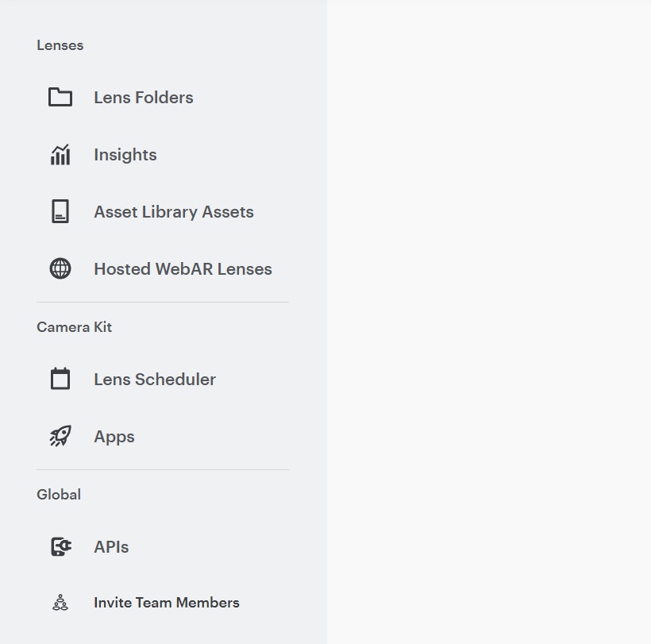Go to the Insights page
Image resolution: width=651 pixels, height=644 pixels.
tap(125, 155)
